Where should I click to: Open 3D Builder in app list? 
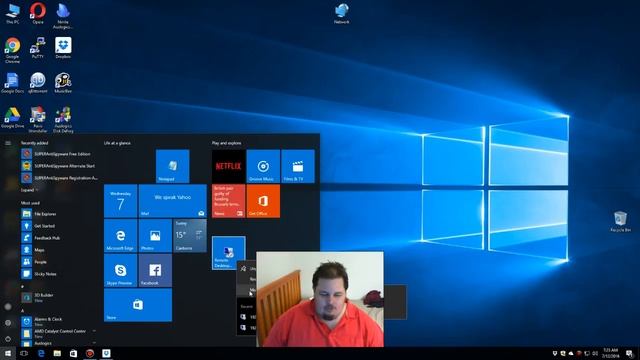(60, 297)
